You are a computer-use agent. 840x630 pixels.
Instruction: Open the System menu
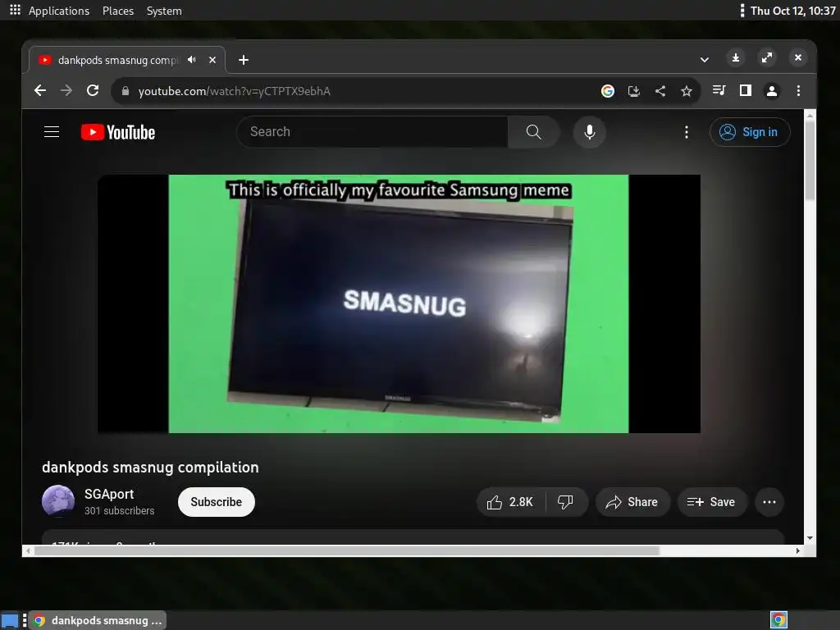coord(164,11)
